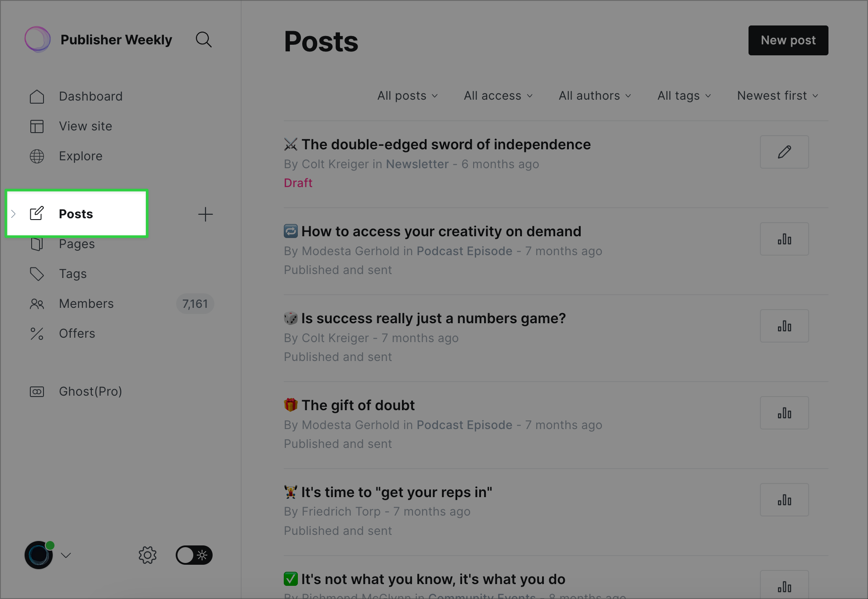Image resolution: width=868 pixels, height=599 pixels.
Task: Expand user menu arrow next to avatar
Action: [x=66, y=556]
